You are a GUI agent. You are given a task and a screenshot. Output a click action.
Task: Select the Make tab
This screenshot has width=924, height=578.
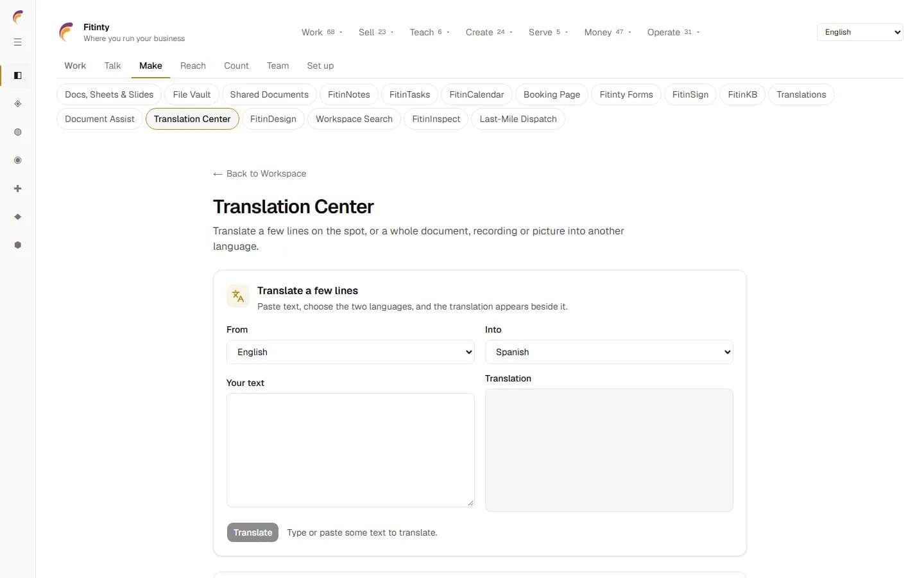(x=151, y=66)
